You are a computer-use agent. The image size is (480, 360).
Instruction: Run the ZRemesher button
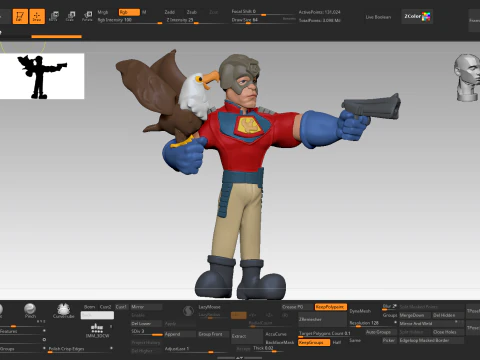point(322,319)
